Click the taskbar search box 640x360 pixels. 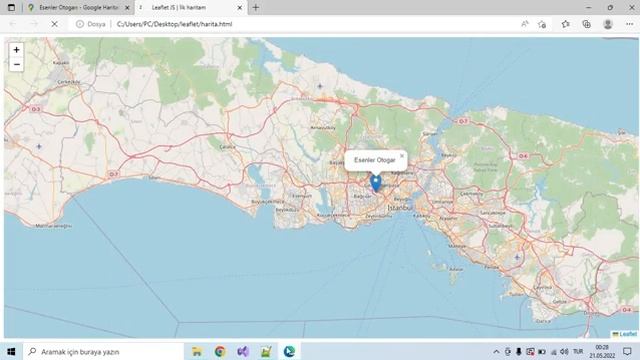(x=103, y=351)
